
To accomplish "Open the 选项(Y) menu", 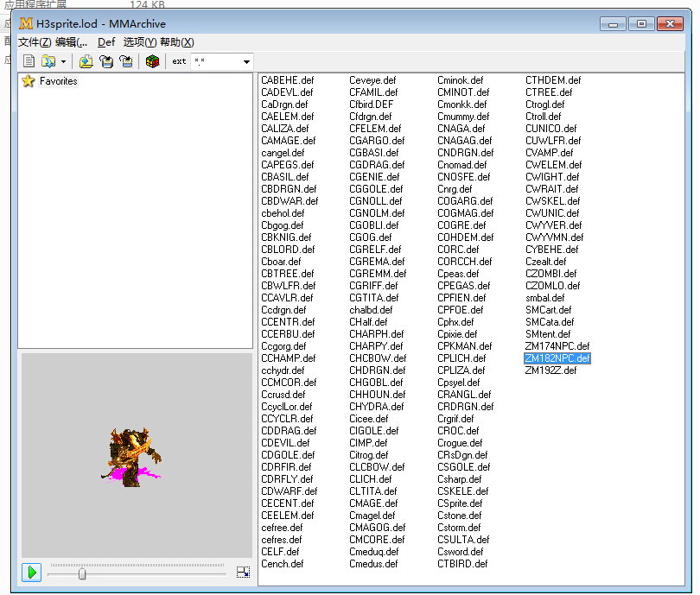I will 140,42.
